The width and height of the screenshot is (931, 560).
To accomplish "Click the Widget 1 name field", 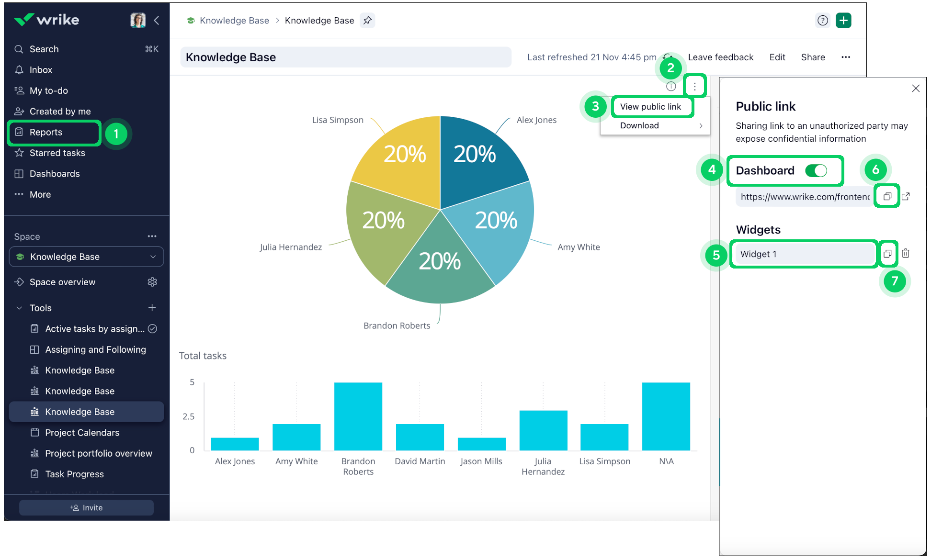I will coord(804,254).
